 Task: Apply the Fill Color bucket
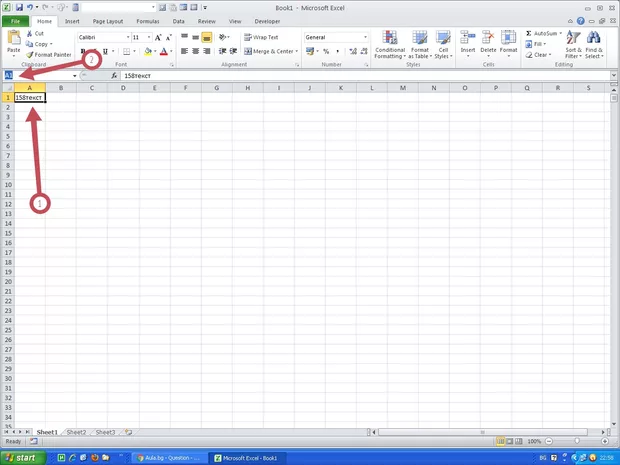pos(148,51)
